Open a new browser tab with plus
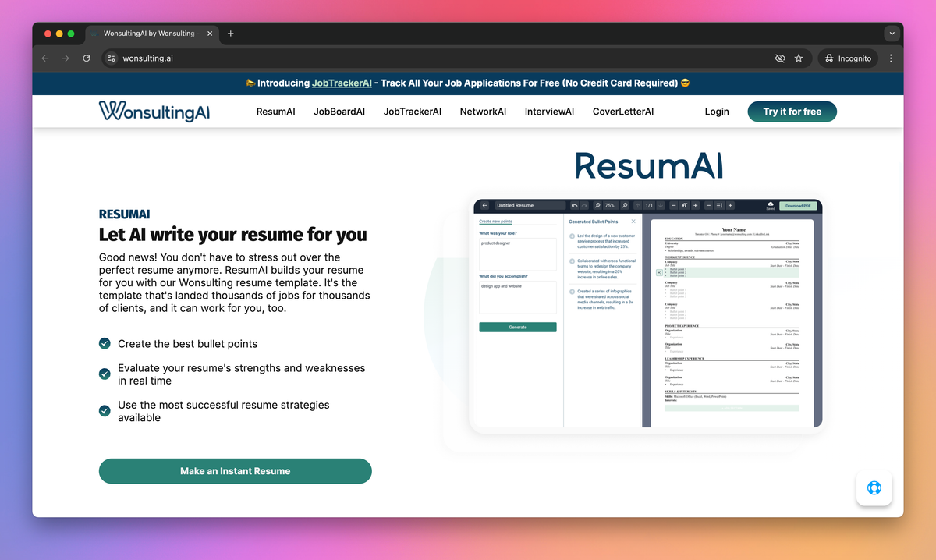936x560 pixels. click(230, 34)
